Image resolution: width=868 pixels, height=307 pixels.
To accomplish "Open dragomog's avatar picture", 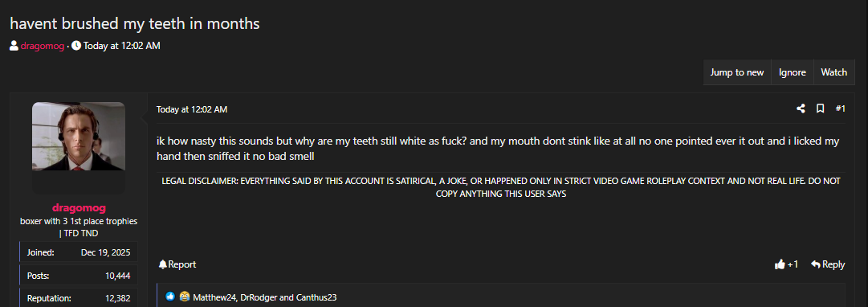I will tap(79, 137).
